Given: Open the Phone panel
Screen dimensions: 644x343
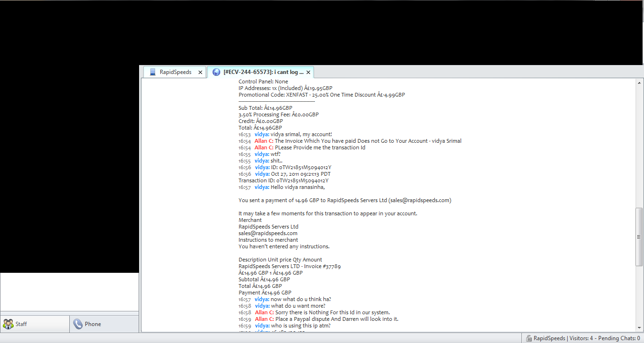Looking at the screenshot, I should (104, 324).
